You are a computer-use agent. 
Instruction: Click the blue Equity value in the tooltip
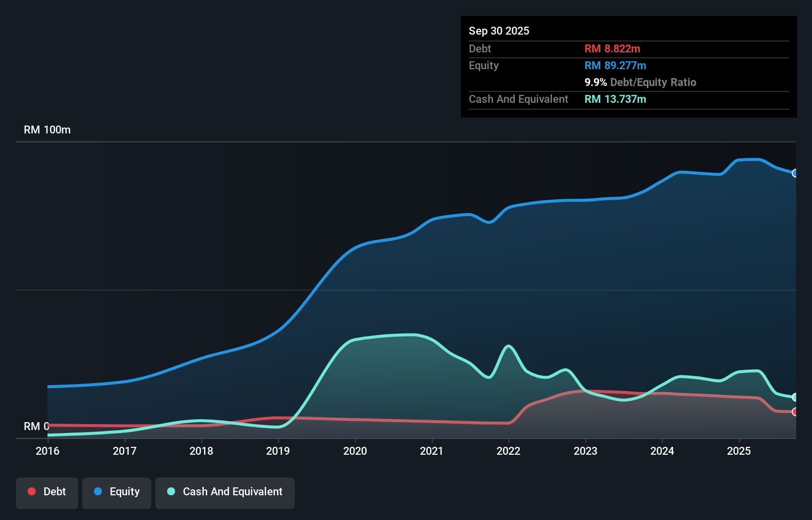[615, 65]
